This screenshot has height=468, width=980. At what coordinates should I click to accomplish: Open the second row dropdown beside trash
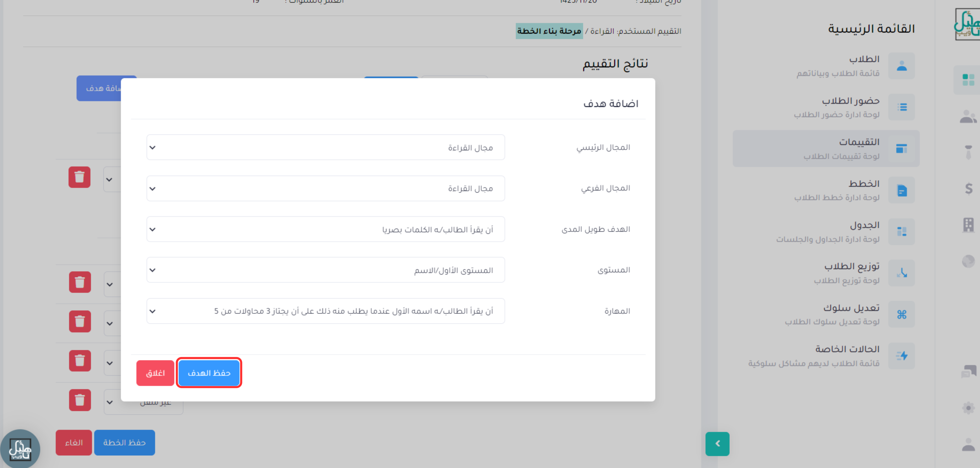[112, 284]
